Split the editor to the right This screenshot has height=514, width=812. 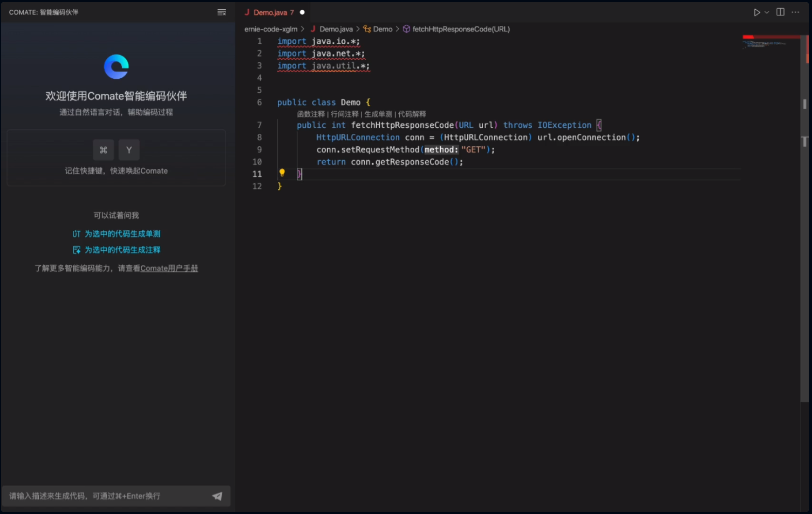pyautogui.click(x=780, y=12)
